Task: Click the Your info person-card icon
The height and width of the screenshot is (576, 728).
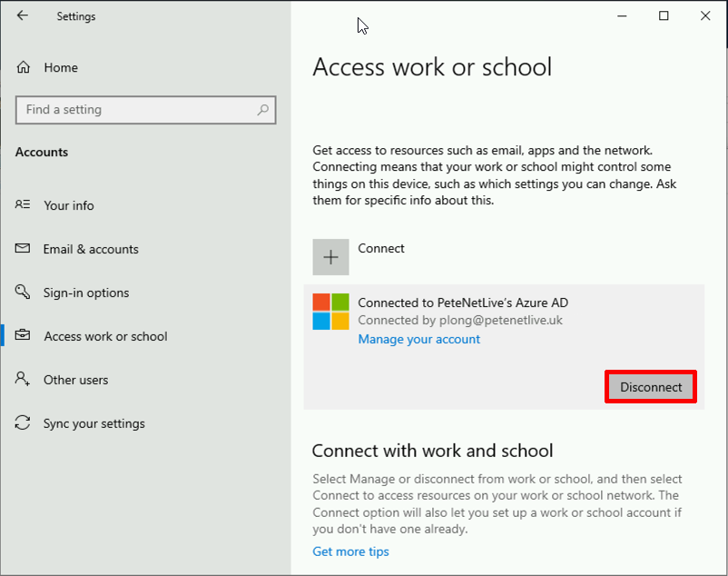Action: (23, 204)
